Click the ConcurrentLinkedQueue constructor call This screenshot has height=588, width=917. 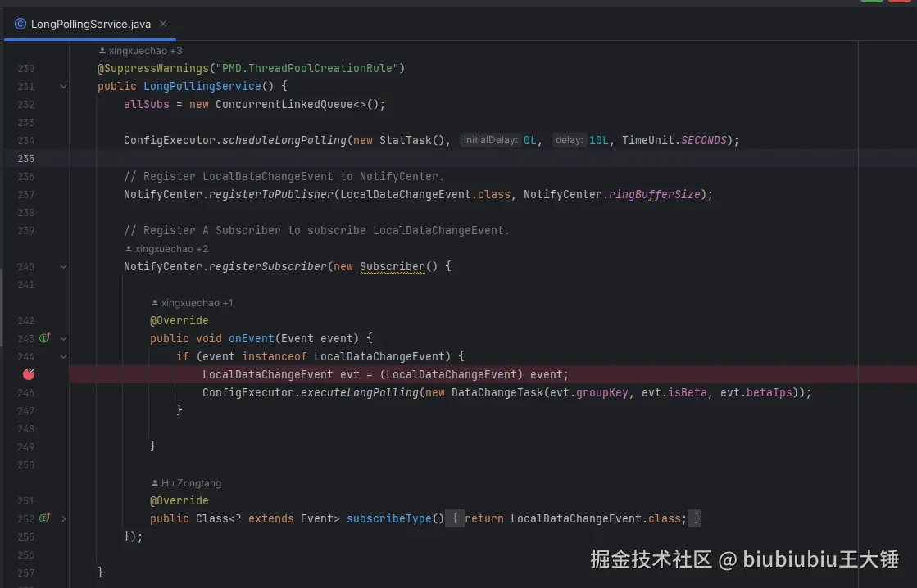tap(284, 105)
